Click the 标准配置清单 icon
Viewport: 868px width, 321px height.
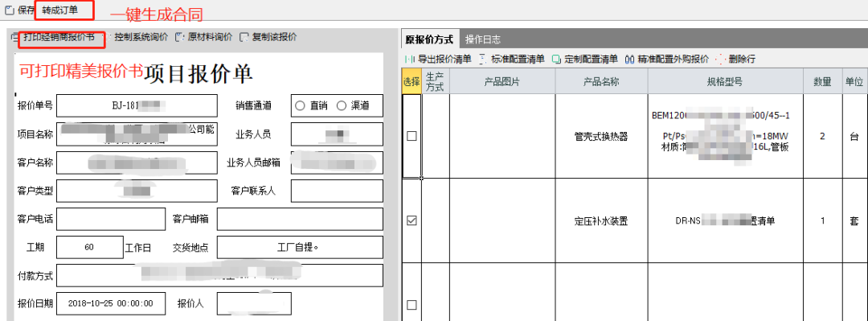pyautogui.click(x=482, y=59)
